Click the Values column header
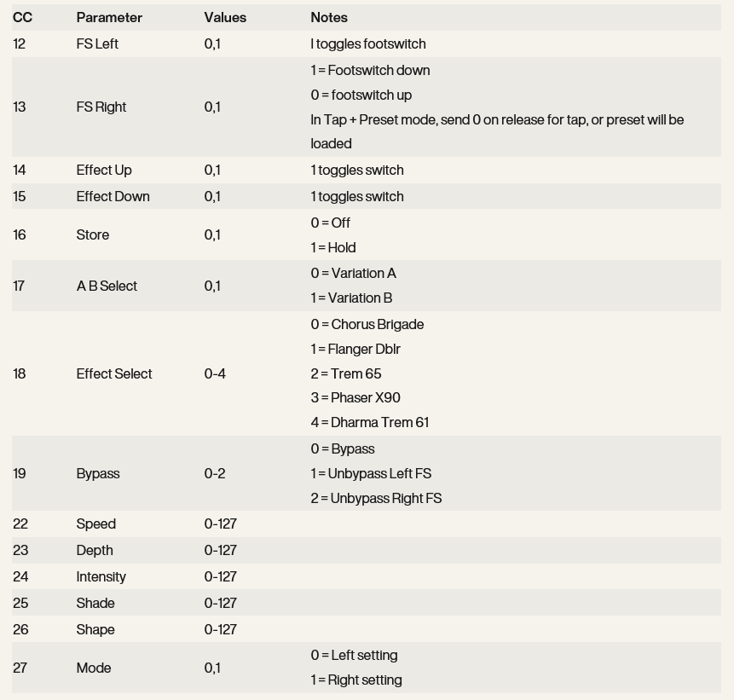This screenshot has height=700, width=734. tap(225, 17)
